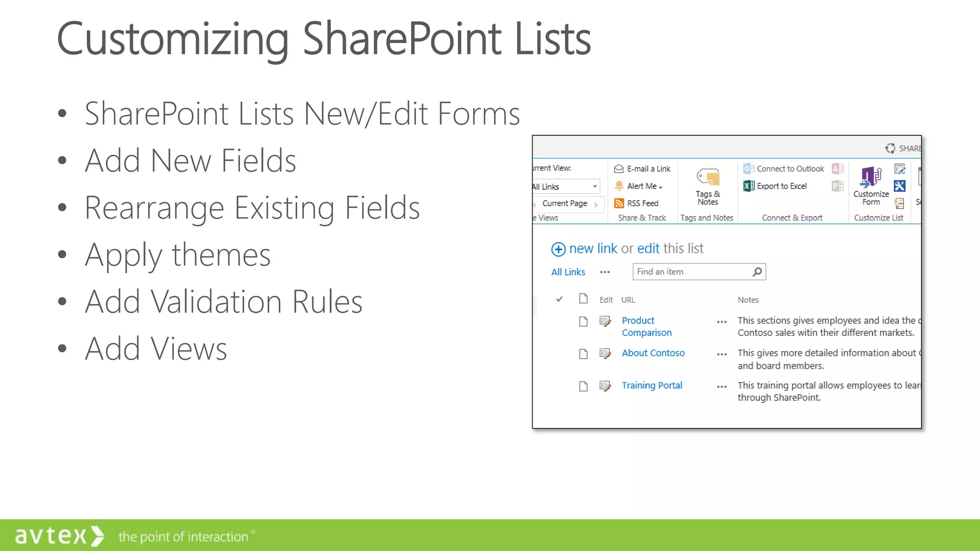Sort by the URL column header
The image size is (980, 551).
[628, 300]
